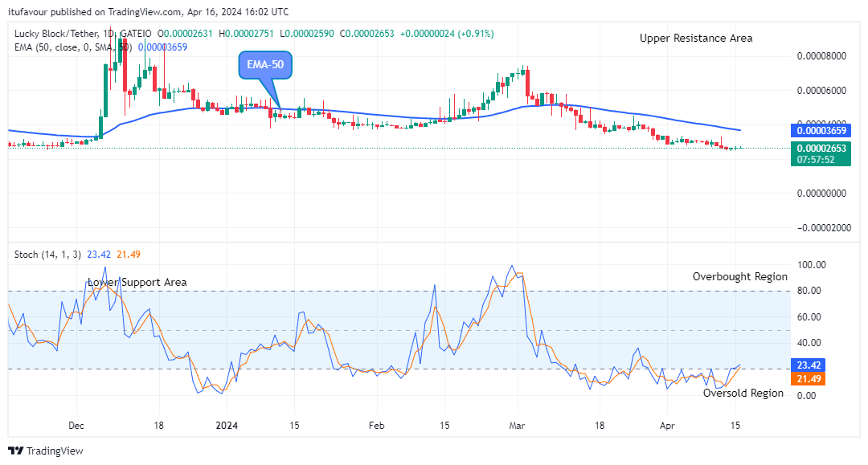The height and width of the screenshot is (465, 868).
Task: Select the EMA-50 callout label
Action: click(x=265, y=65)
